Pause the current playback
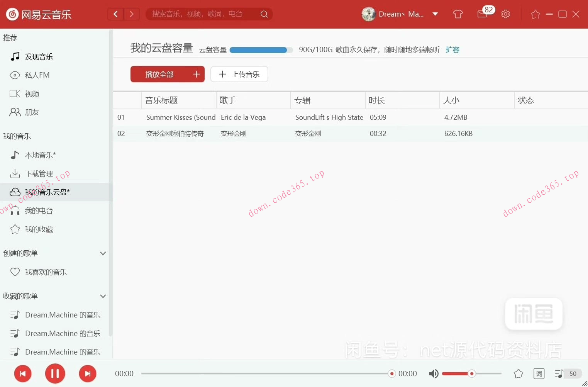Viewport: 588px width, 387px height. 55,373
